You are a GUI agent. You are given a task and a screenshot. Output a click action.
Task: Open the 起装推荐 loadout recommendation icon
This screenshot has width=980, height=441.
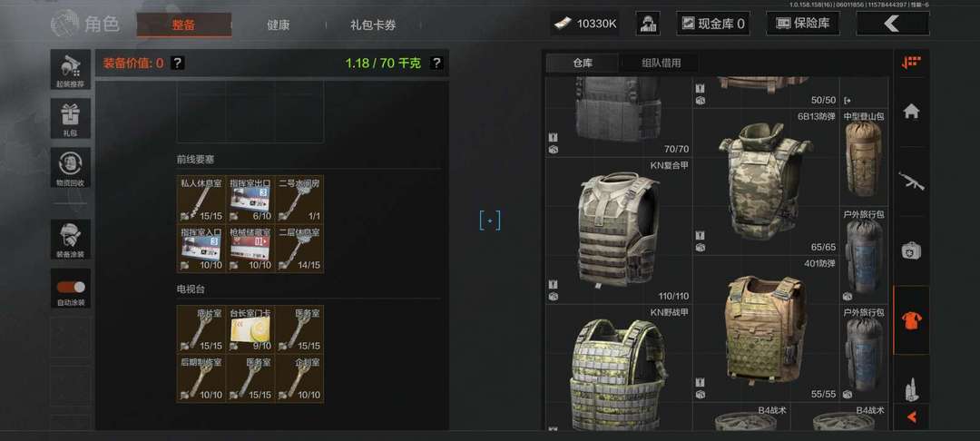71,69
